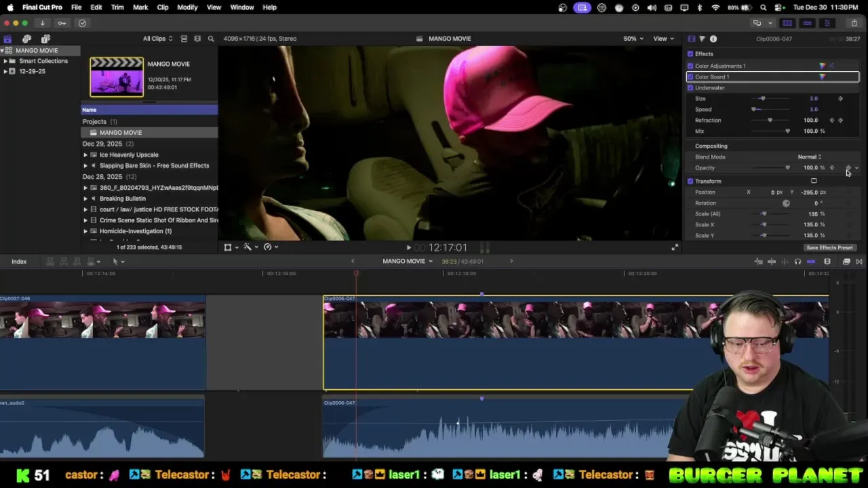Add keyframe for Opacity parameter
The image size is (868, 488).
point(848,167)
